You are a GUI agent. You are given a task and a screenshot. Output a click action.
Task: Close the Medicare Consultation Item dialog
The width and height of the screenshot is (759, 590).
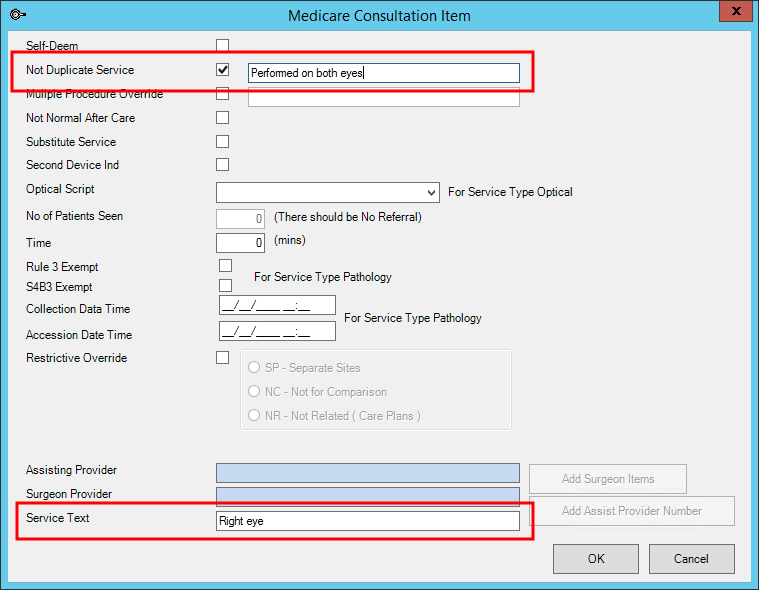736,11
